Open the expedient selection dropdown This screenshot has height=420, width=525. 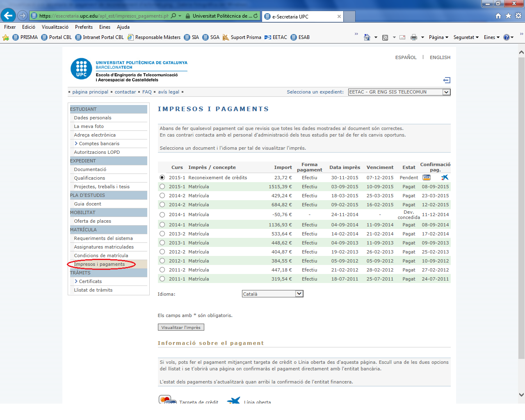click(x=446, y=92)
